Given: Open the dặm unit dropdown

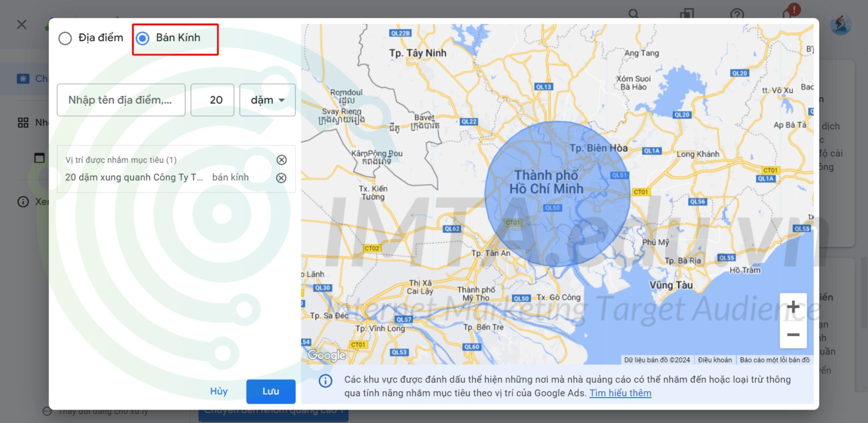Looking at the screenshot, I should tap(267, 100).
